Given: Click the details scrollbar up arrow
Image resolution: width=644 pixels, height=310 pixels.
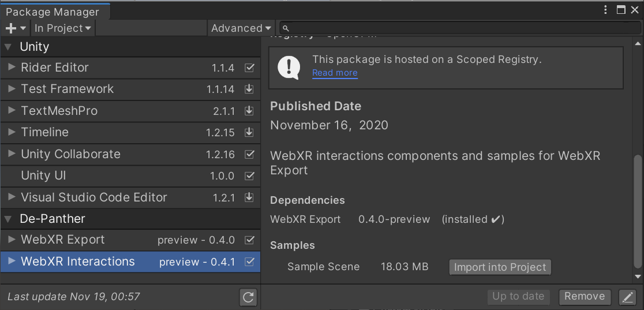Looking at the screenshot, I should tap(638, 43).
